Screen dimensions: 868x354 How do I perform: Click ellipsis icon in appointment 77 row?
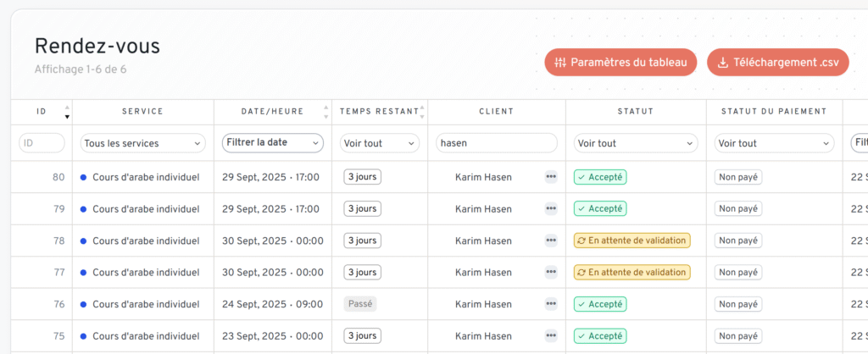click(551, 273)
